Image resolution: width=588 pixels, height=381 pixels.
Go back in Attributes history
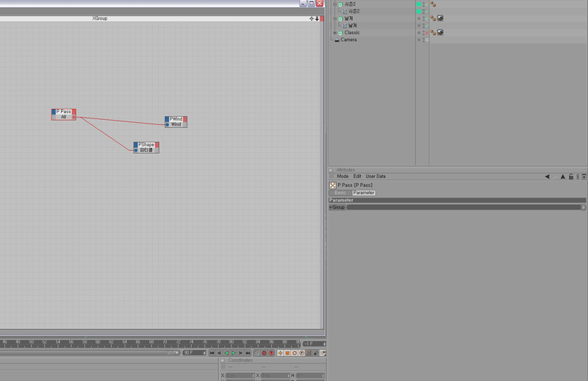[x=547, y=177]
